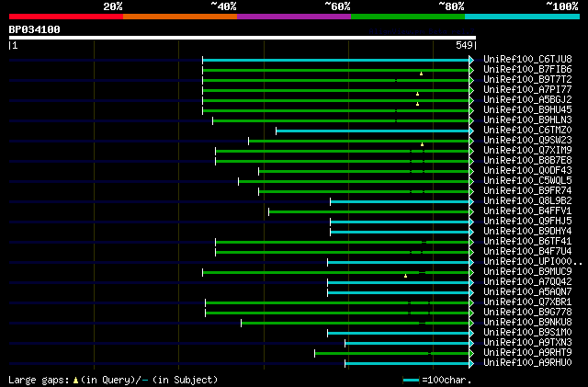
Task: Select the UniRef100_A7QQ42 label
Action: (x=527, y=282)
